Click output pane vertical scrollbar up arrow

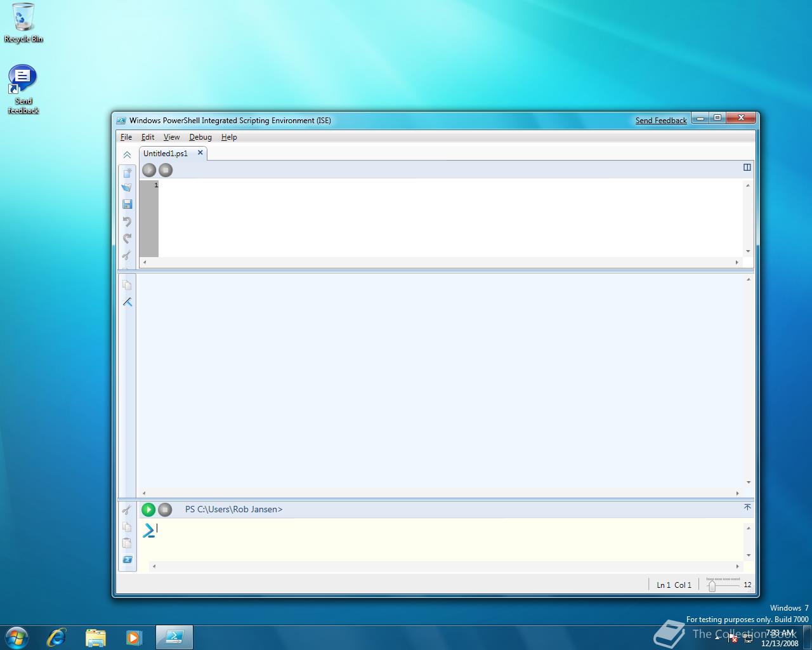749,279
